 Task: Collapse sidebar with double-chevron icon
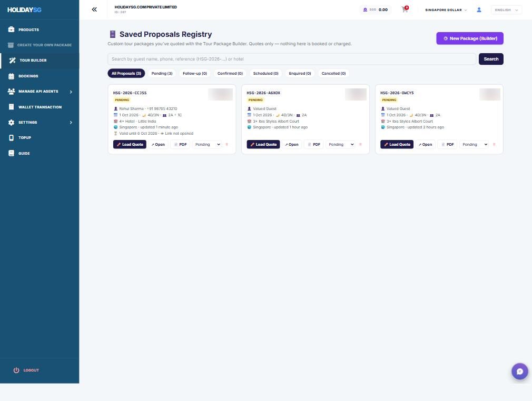(94, 9)
